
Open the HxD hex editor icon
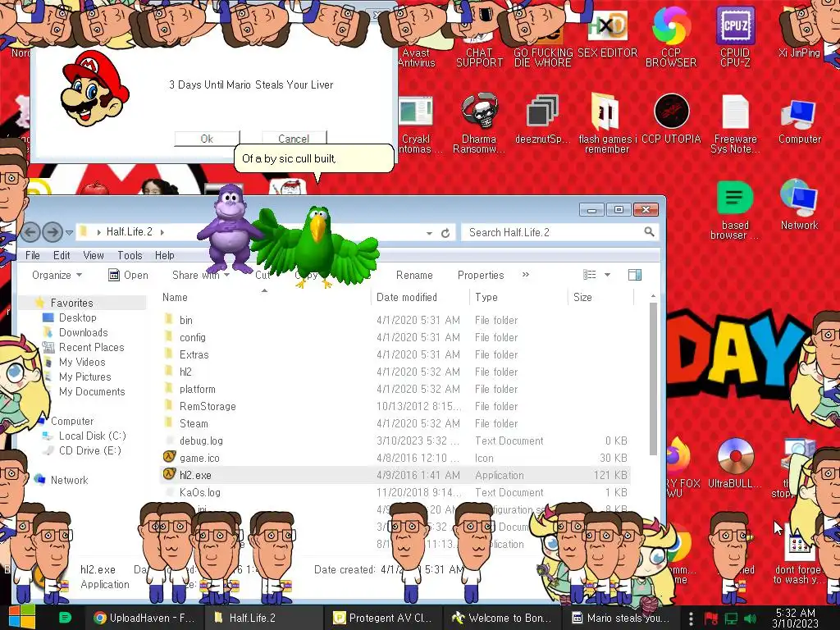tap(608, 32)
